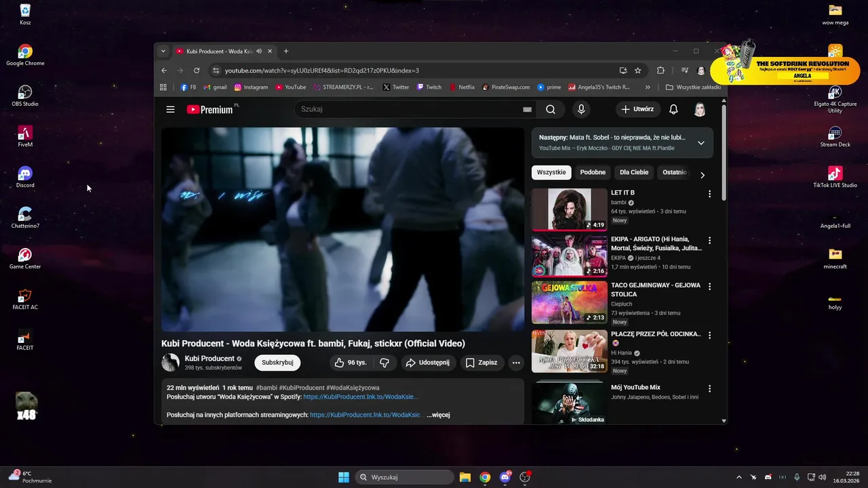Open options menu for GEJOWA STOLICA video
The width and height of the screenshot is (868, 488).
tap(710, 287)
